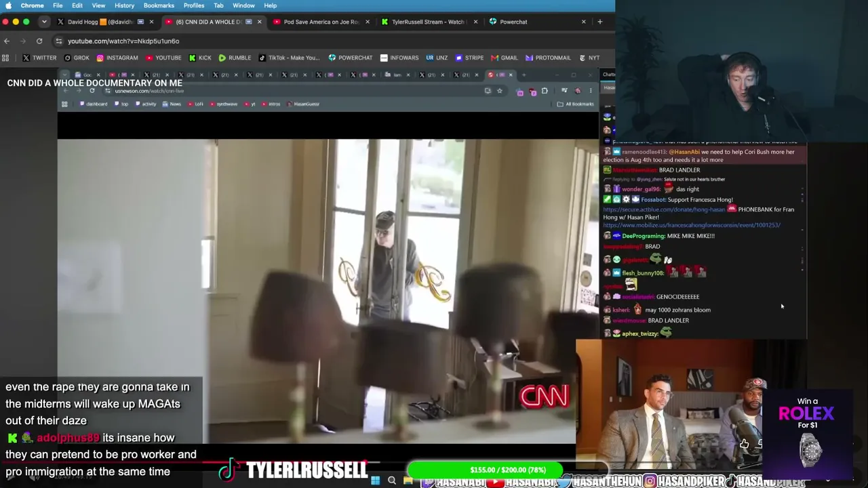This screenshot has height=488, width=868.
Task: Open the GROK bookmark
Action: [x=76, y=58]
